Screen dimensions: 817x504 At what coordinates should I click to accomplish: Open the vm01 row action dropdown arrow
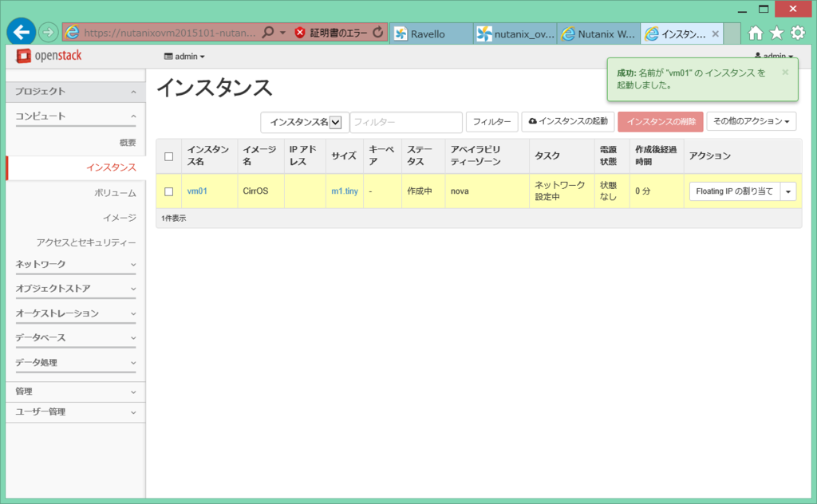coord(788,191)
